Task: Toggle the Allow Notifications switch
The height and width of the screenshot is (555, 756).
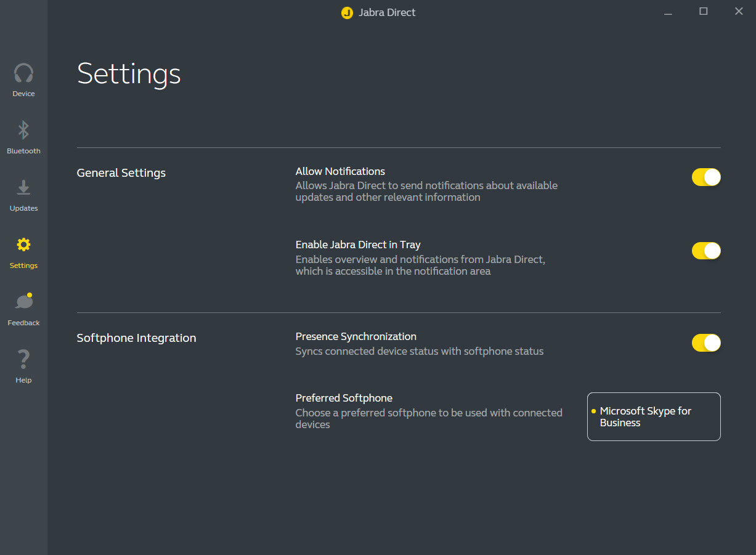Action: click(x=706, y=177)
